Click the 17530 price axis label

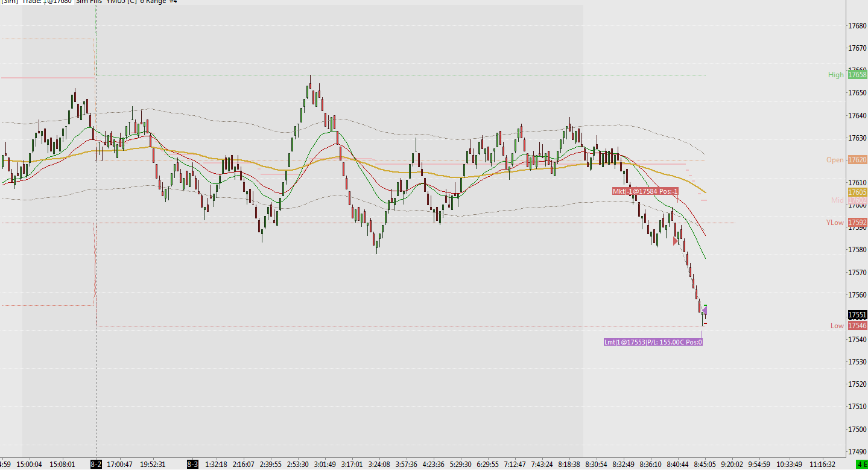[x=857, y=362]
